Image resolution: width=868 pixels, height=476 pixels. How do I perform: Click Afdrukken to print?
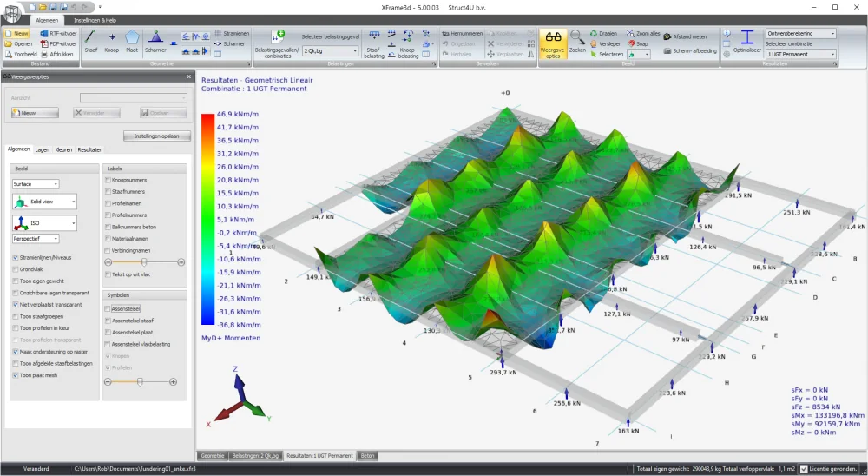57,55
